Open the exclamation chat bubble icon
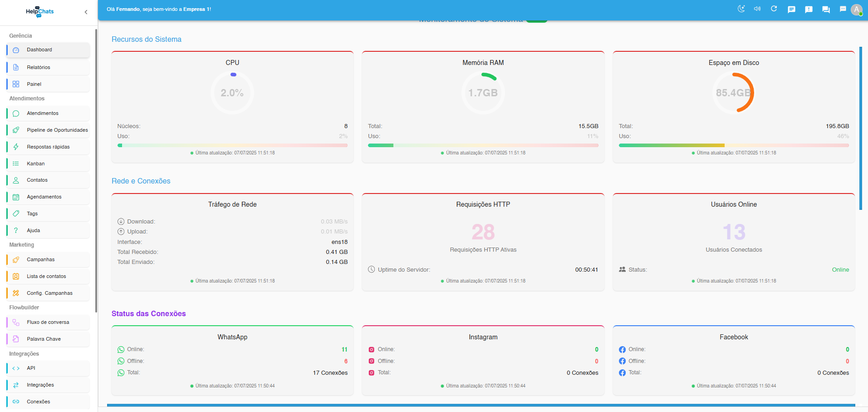868x412 pixels. [809, 10]
